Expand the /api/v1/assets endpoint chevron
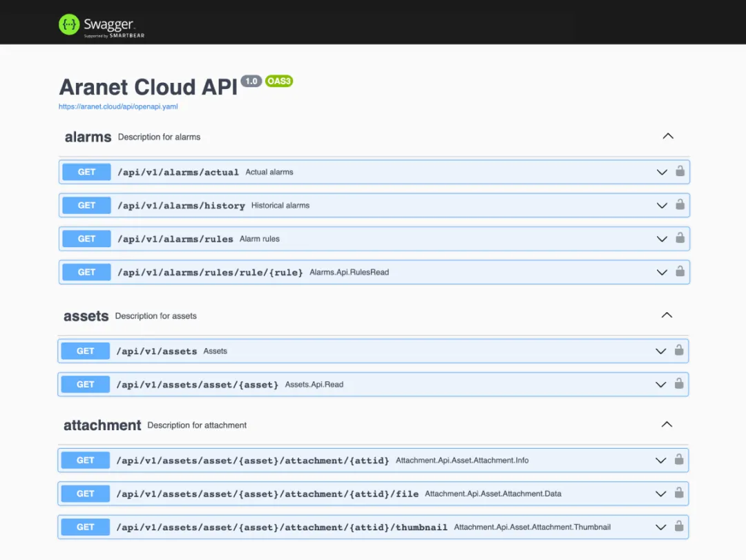746x560 pixels. (x=661, y=351)
